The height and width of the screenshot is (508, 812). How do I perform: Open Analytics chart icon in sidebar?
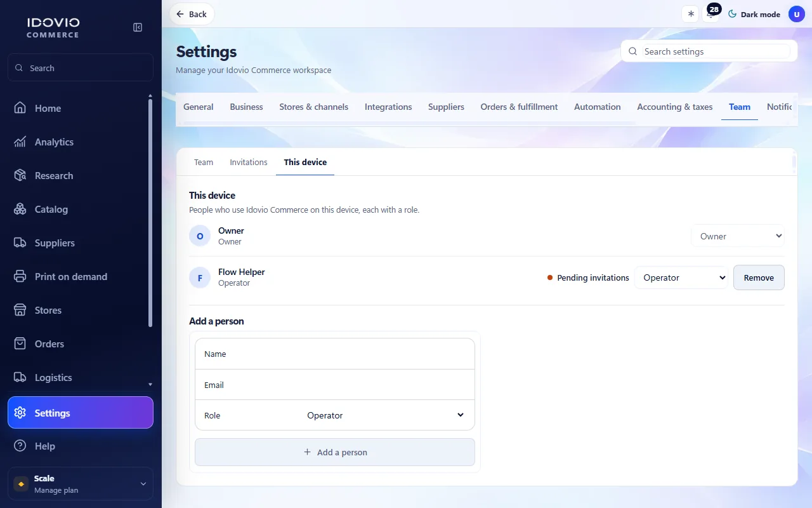(x=20, y=142)
